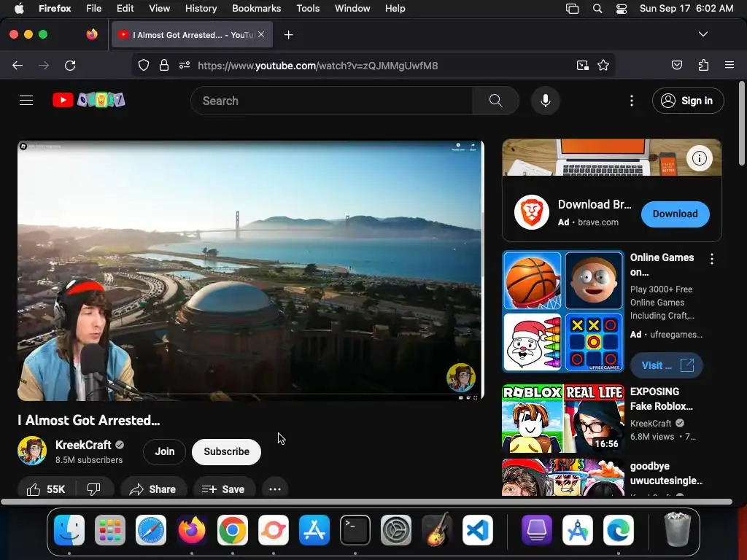The image size is (747, 560).
Task: Open Microsoft Edge from the Dock
Action: pyautogui.click(x=619, y=530)
